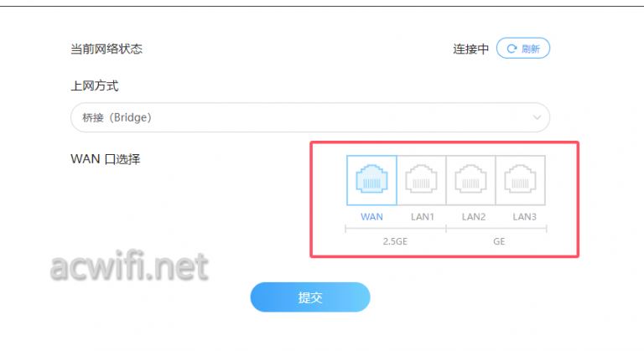Screen dimensions: 644x351
Task: Choose the LAN1 port icon as WAN
Action: pyautogui.click(x=422, y=180)
